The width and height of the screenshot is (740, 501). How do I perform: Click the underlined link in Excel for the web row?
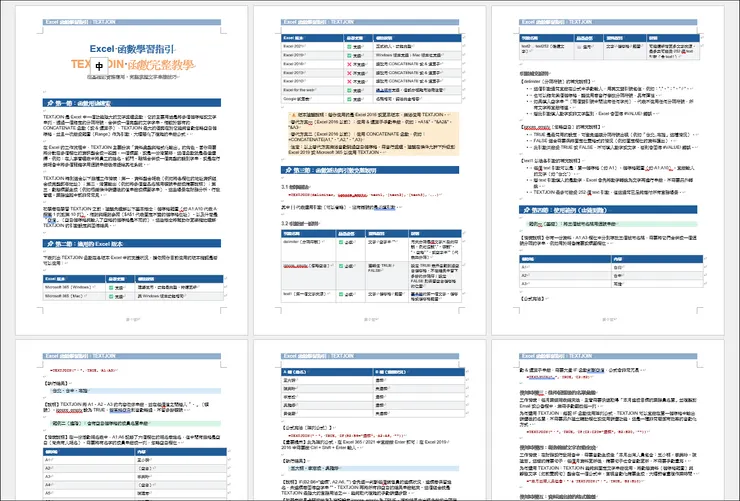[x=385, y=90]
